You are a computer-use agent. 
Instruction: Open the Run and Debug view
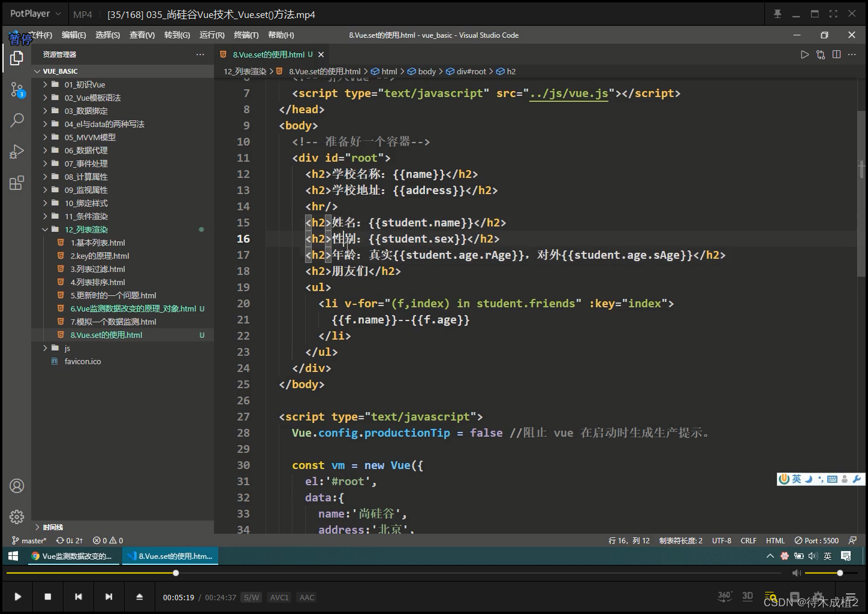point(17,152)
